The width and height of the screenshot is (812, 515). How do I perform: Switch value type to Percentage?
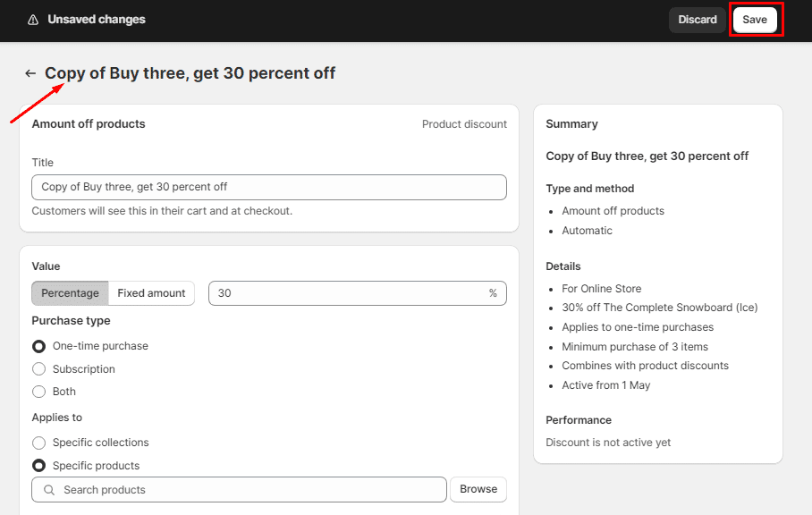[70, 293]
